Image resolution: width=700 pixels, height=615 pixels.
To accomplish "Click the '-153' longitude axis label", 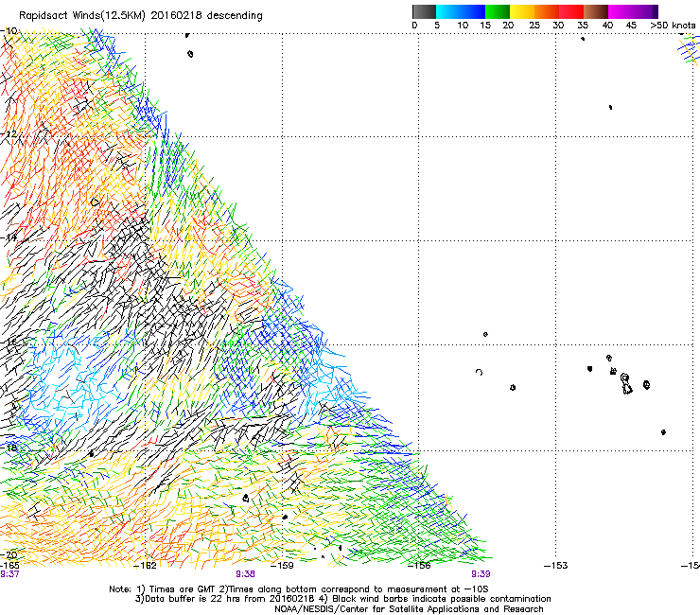I will click(x=556, y=566).
